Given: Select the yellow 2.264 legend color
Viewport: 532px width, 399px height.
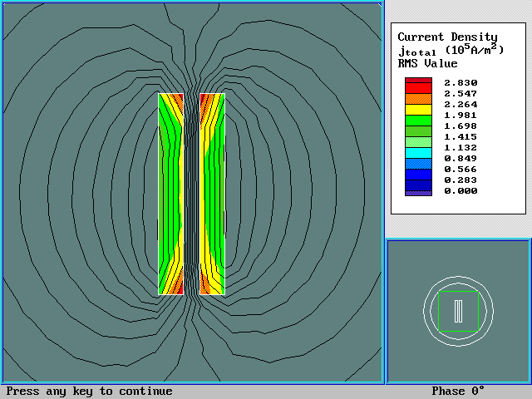Looking at the screenshot, I should tap(418, 109).
